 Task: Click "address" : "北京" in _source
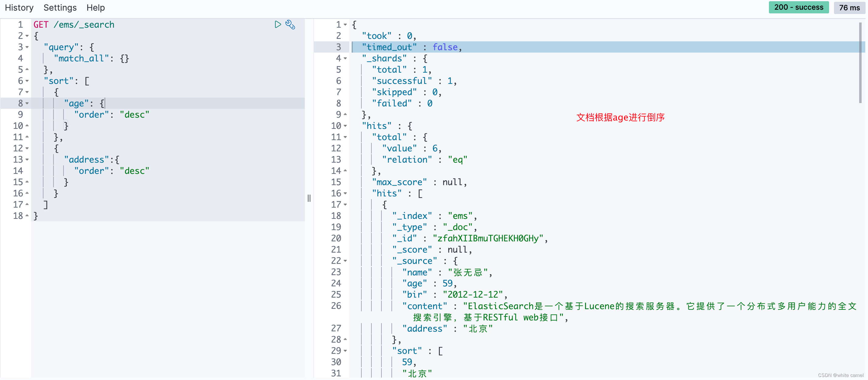point(447,328)
